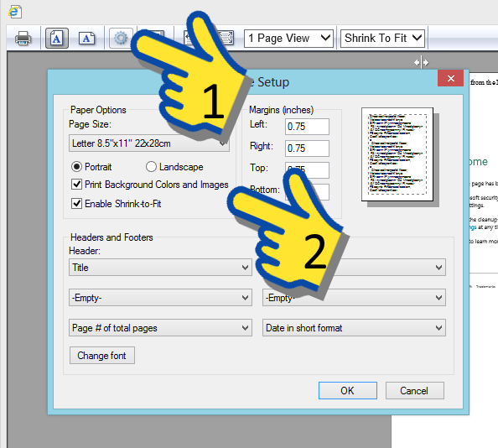Click the Right margin input field
Viewport: 498px width, 448px height.
click(307, 148)
